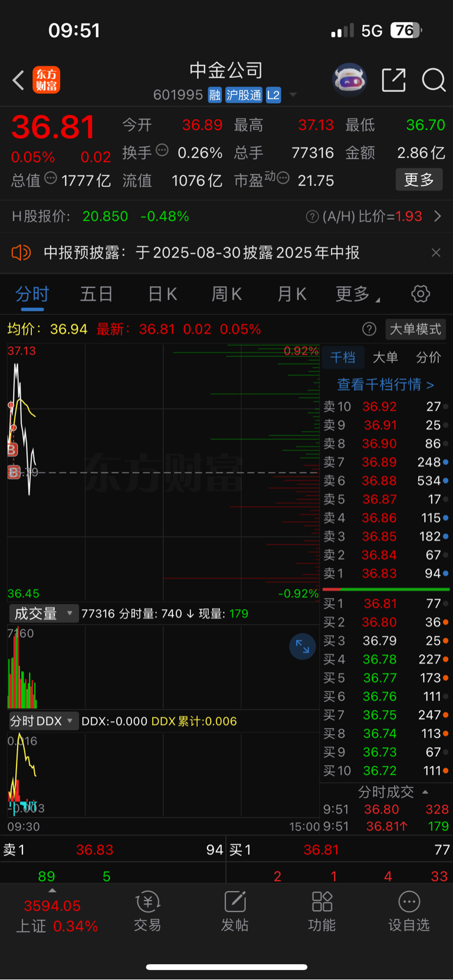Open the robot assistant avatar
The width and height of the screenshot is (453, 980).
tap(350, 80)
